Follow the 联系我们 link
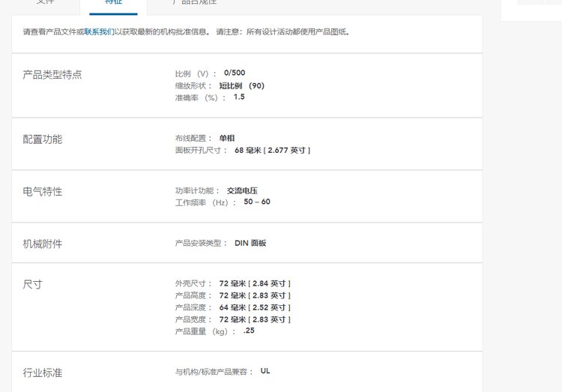Screen dimensions: 562x392 [x=99, y=32]
